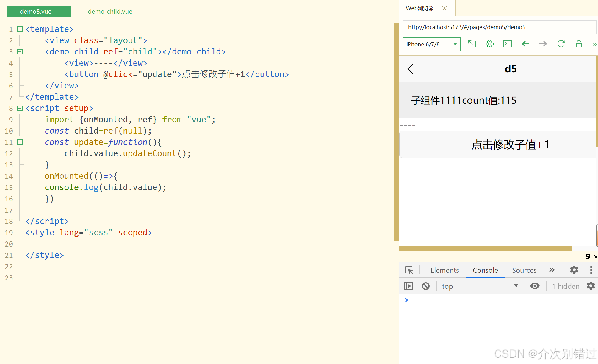Open the terminal console icon in toolbar

[508, 44]
